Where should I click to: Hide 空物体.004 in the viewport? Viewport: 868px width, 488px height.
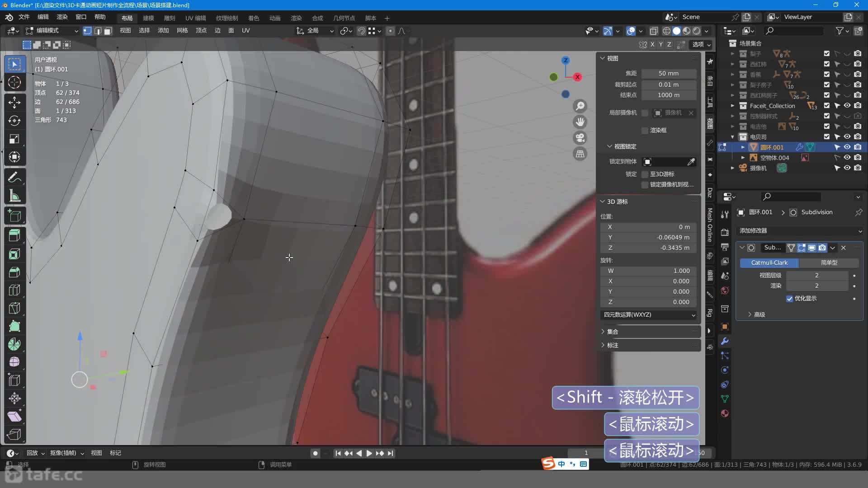(847, 158)
